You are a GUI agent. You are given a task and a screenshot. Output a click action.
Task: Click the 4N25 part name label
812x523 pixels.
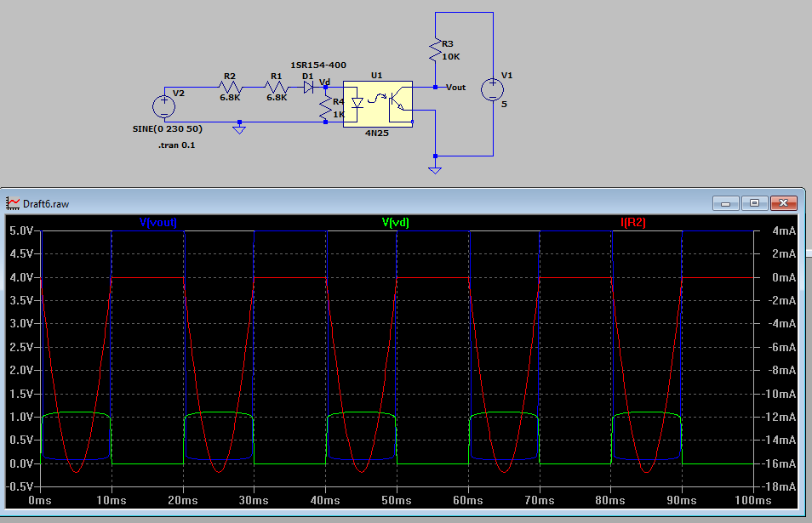tap(376, 133)
